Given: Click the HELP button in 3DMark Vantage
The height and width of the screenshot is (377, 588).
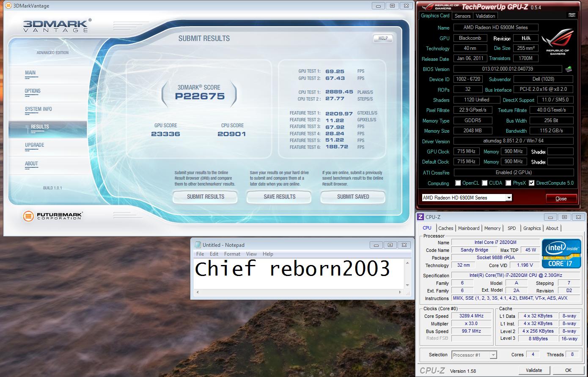Looking at the screenshot, I should 383,38.
